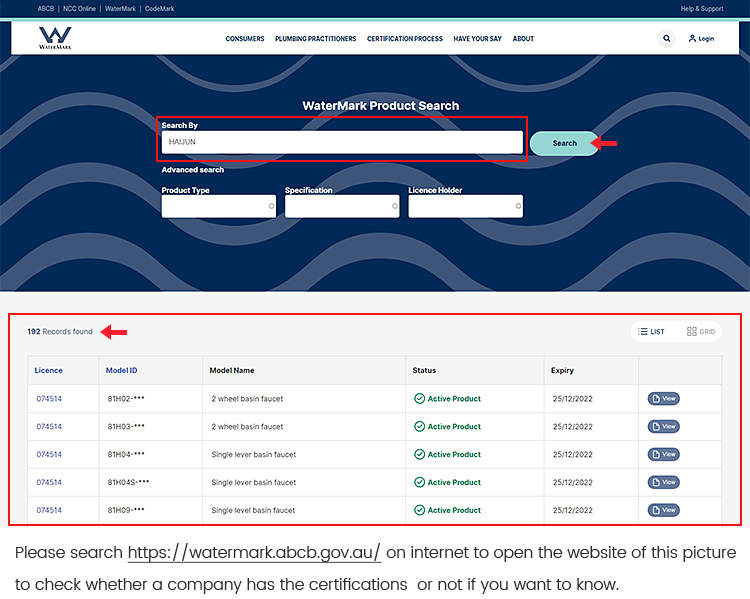Expand the Specification dropdown
The width and height of the screenshot is (750, 599).
pyautogui.click(x=342, y=206)
